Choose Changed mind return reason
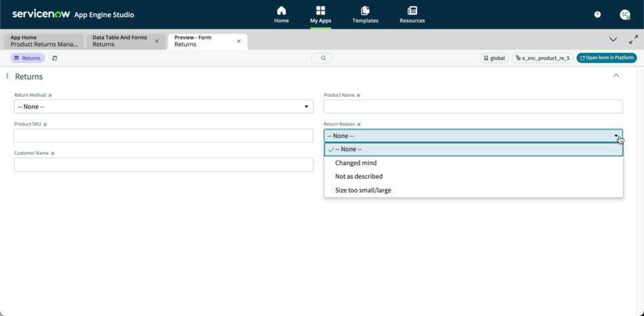Viewport: 644px width, 316px height. tap(473, 163)
